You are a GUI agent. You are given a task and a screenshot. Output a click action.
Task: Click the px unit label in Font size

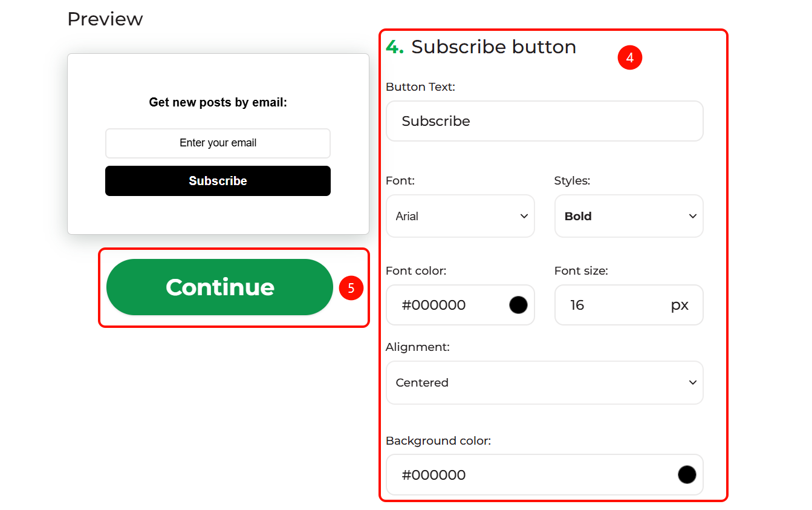point(680,306)
